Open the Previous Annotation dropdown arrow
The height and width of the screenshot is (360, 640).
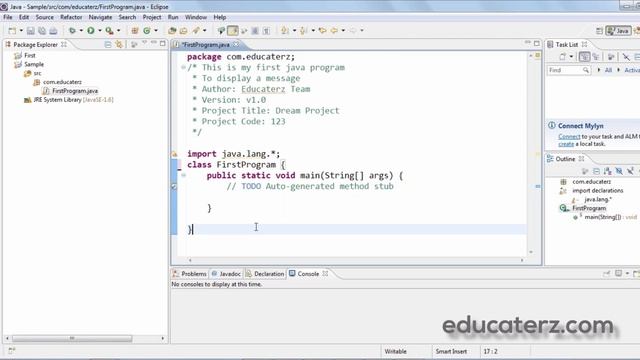click(313, 31)
